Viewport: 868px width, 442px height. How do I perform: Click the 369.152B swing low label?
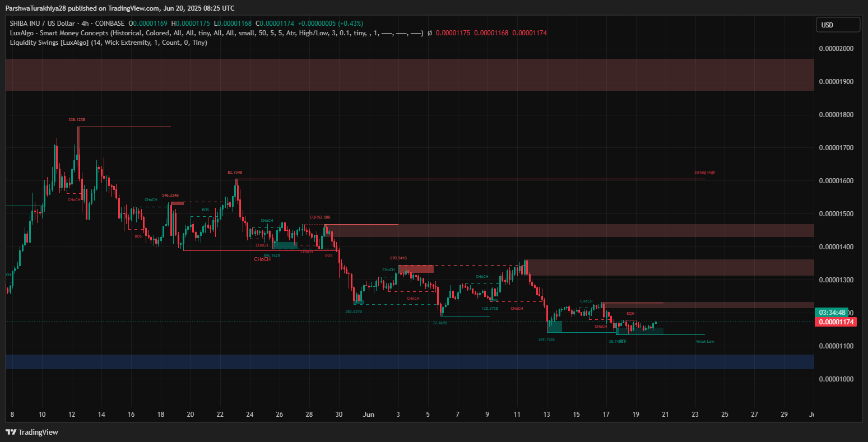coord(546,339)
